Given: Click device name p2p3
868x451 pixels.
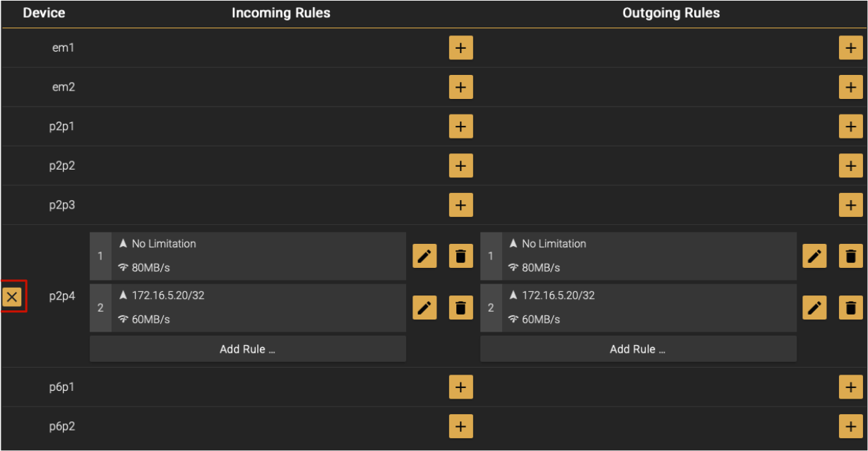Looking at the screenshot, I should 62,205.
